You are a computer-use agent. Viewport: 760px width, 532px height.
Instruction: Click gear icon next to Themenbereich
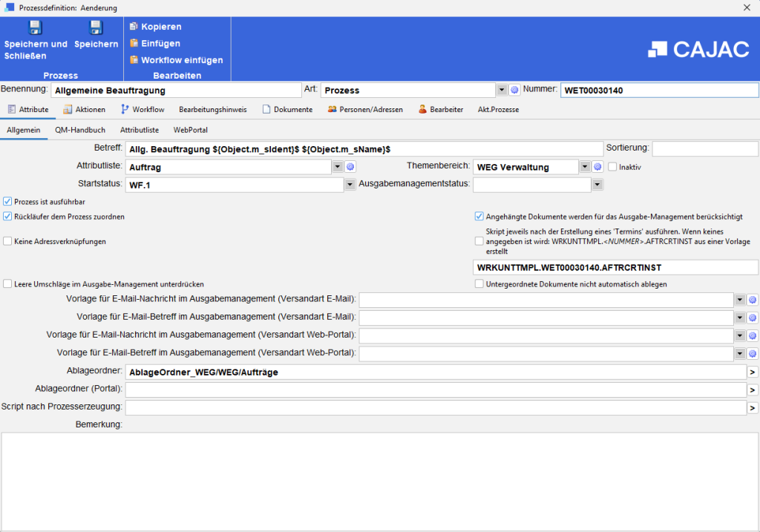point(597,167)
